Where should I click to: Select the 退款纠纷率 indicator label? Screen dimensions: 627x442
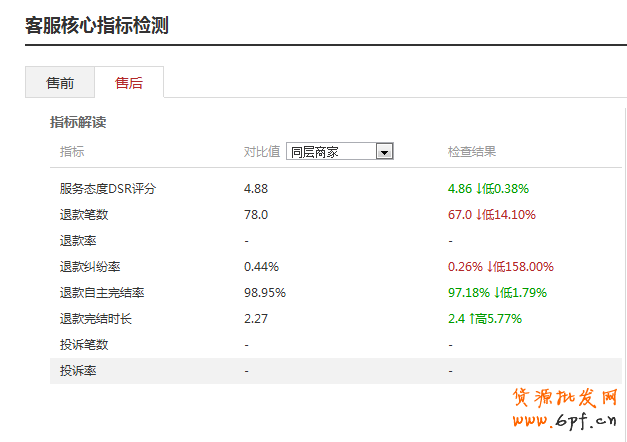tap(90, 266)
